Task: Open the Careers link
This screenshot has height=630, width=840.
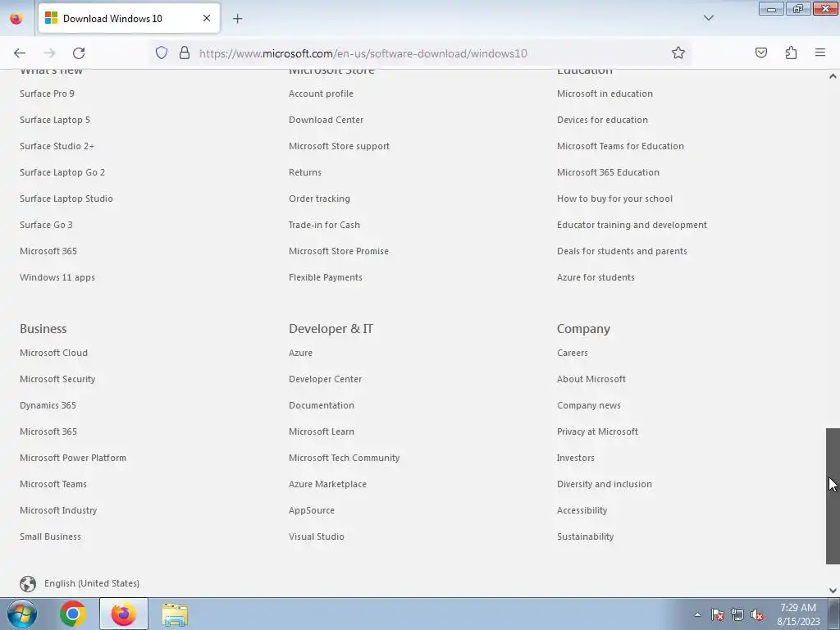Action: click(572, 353)
